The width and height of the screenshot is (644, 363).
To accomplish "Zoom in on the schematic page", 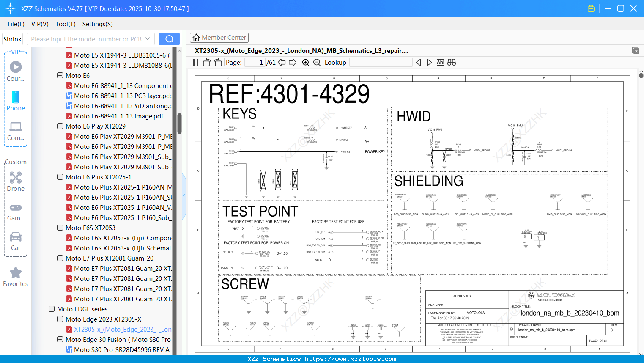I will (x=305, y=62).
